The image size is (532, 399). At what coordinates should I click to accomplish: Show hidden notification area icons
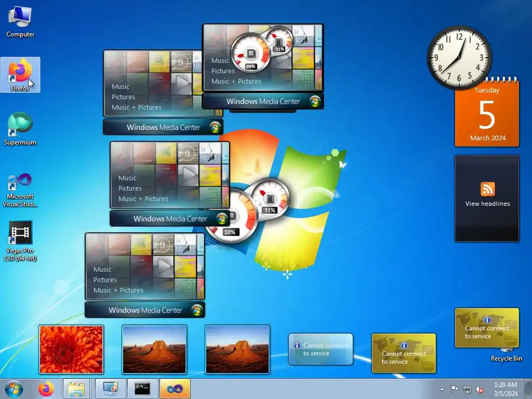point(442,389)
